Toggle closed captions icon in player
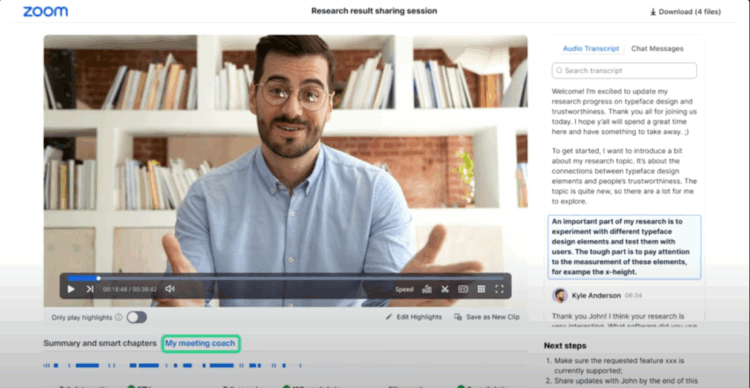750x388 pixels. 463,289
